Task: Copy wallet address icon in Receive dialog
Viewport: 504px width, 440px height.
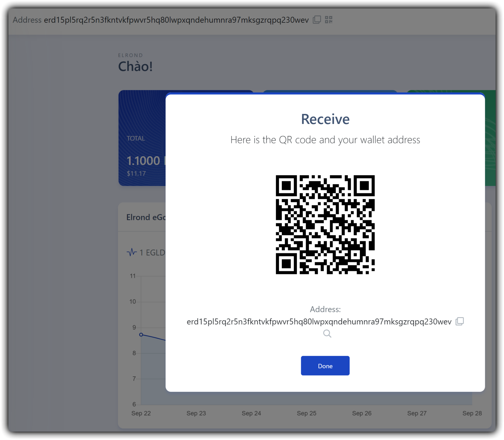Action: [460, 321]
